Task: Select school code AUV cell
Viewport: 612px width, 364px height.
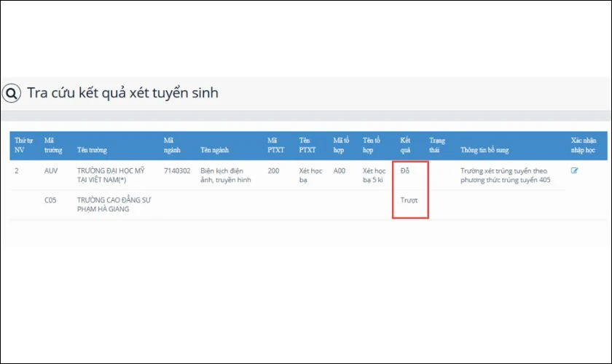Action: (50, 170)
